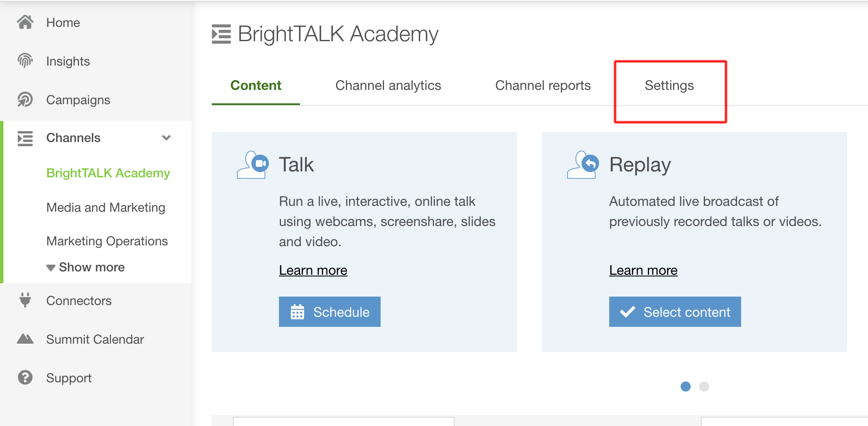Go to second carousel page dot
Screen dimensions: 868x426
click(x=704, y=387)
